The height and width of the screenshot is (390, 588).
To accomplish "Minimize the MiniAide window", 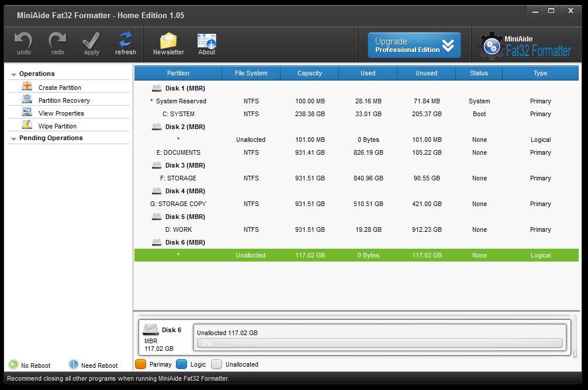I will pyautogui.click(x=535, y=11).
